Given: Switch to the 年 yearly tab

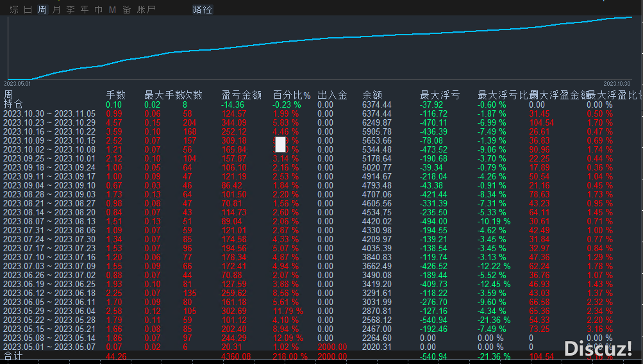Looking at the screenshot, I should click(x=85, y=10).
